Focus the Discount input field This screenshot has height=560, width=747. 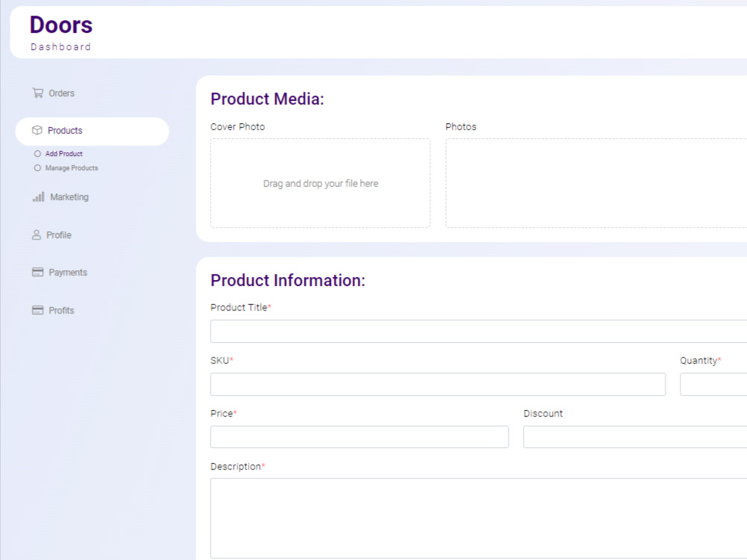(x=635, y=437)
